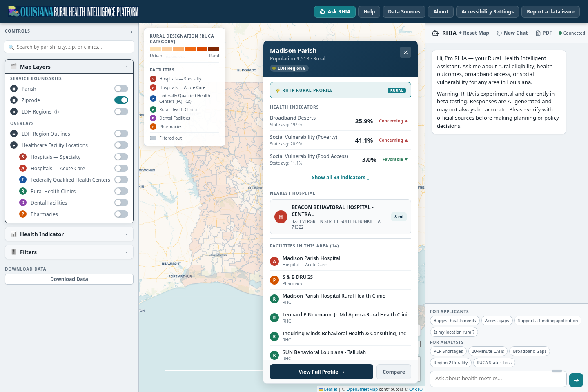Click the S & B DRUGS pharmacy icon

click(274, 280)
